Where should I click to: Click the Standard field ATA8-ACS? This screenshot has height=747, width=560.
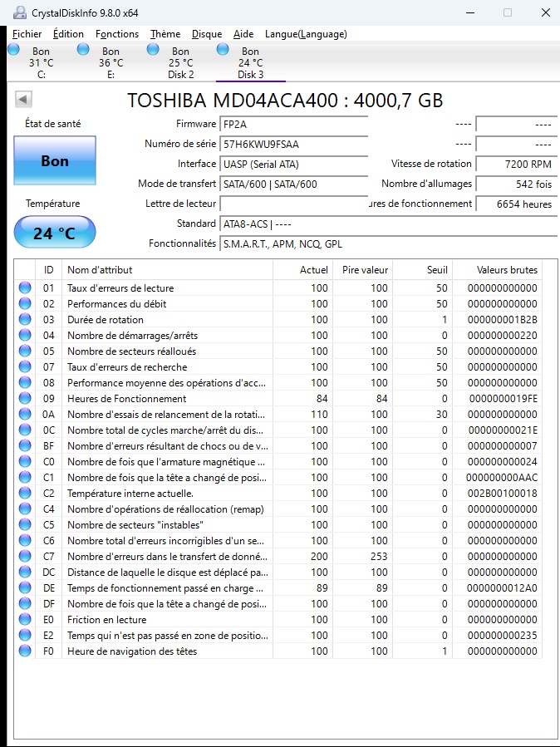coord(389,224)
